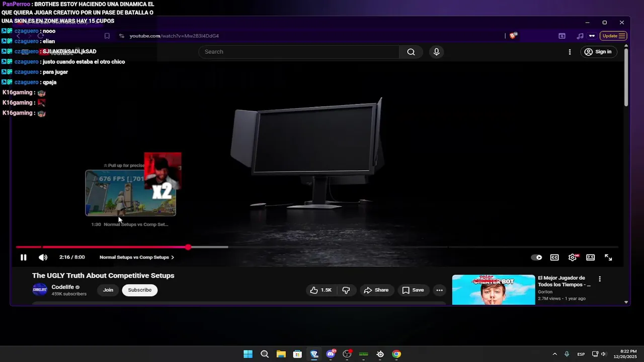Screen dimensions: 644x362
Task: Toggle the autoplay switch in player
Action: (537, 257)
